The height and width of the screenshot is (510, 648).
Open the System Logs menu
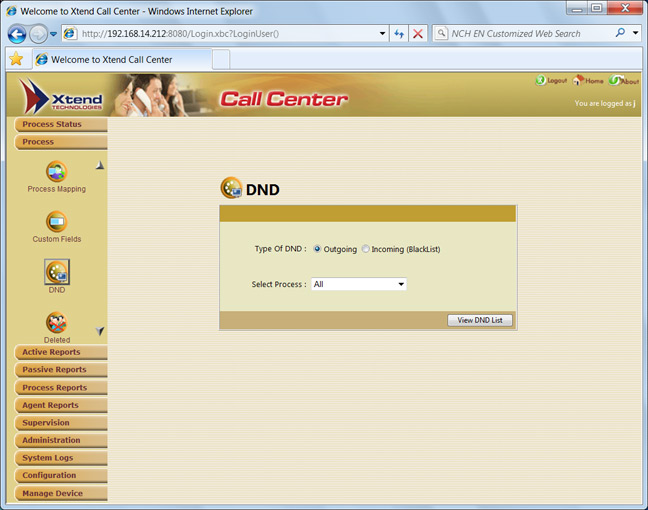coord(61,458)
